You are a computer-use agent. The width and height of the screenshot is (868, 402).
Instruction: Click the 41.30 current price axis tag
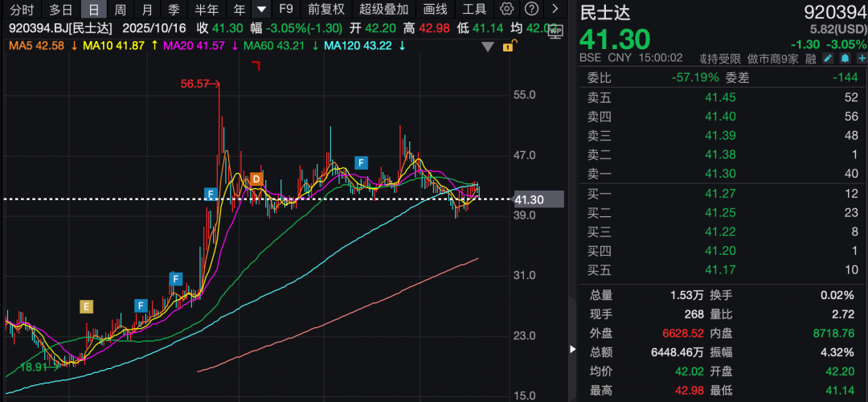[x=538, y=199]
